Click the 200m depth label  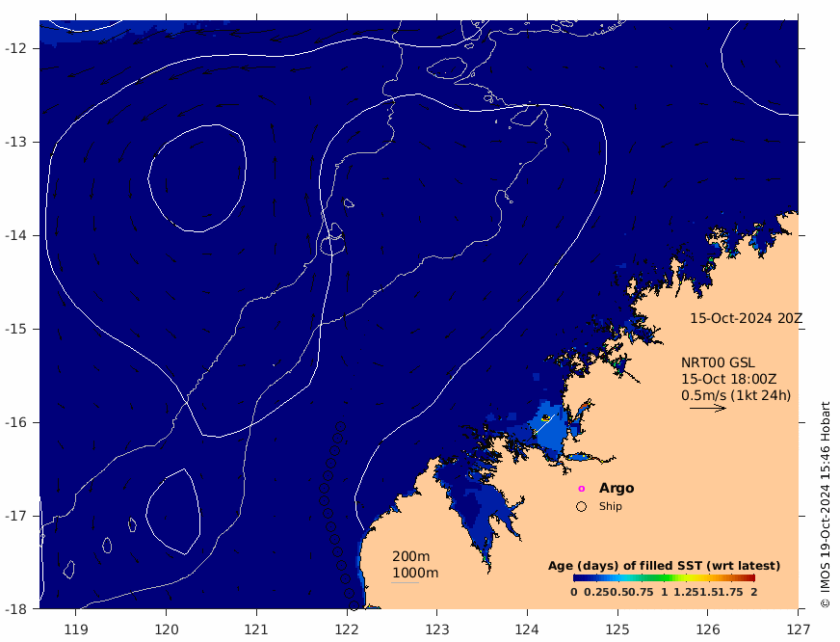(x=411, y=556)
